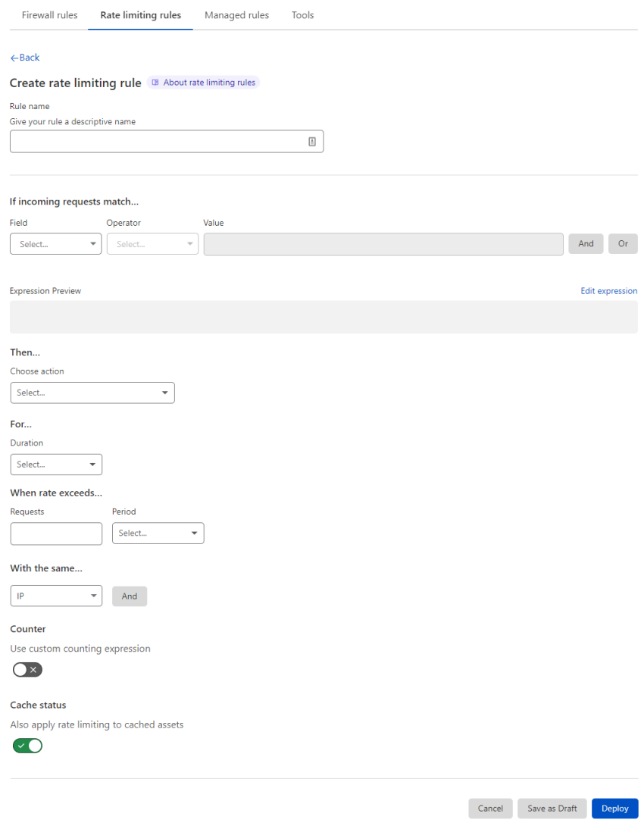Click the keyboard icon inside Rule name field
The width and height of the screenshot is (644, 826).
pyautogui.click(x=312, y=141)
